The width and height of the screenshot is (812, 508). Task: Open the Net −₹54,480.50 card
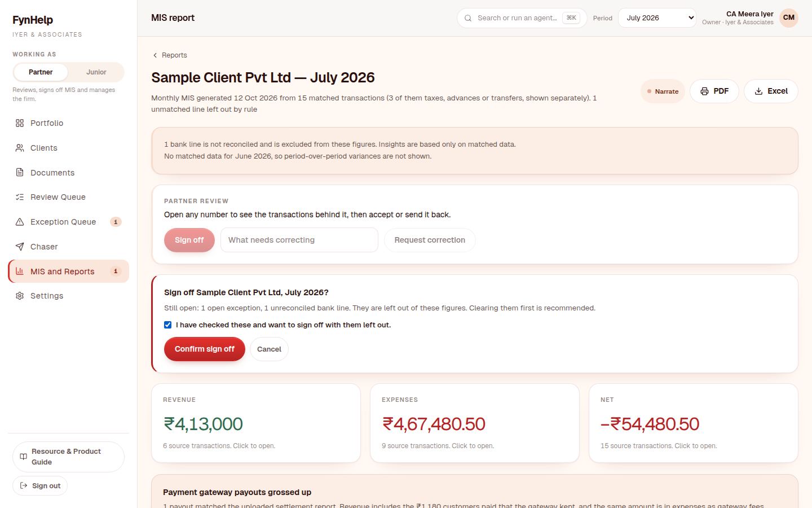pyautogui.click(x=694, y=423)
